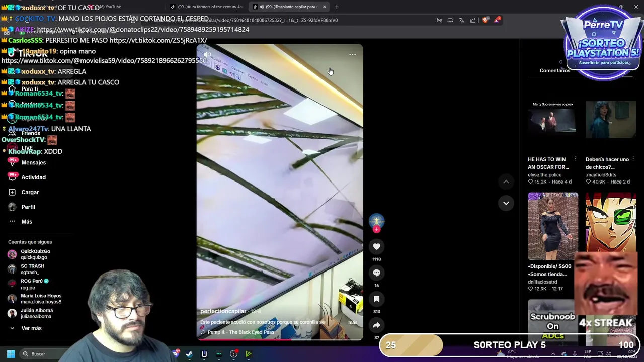Open the woman in black dress thumbnail
This screenshot has height=362, width=644.
click(553, 226)
